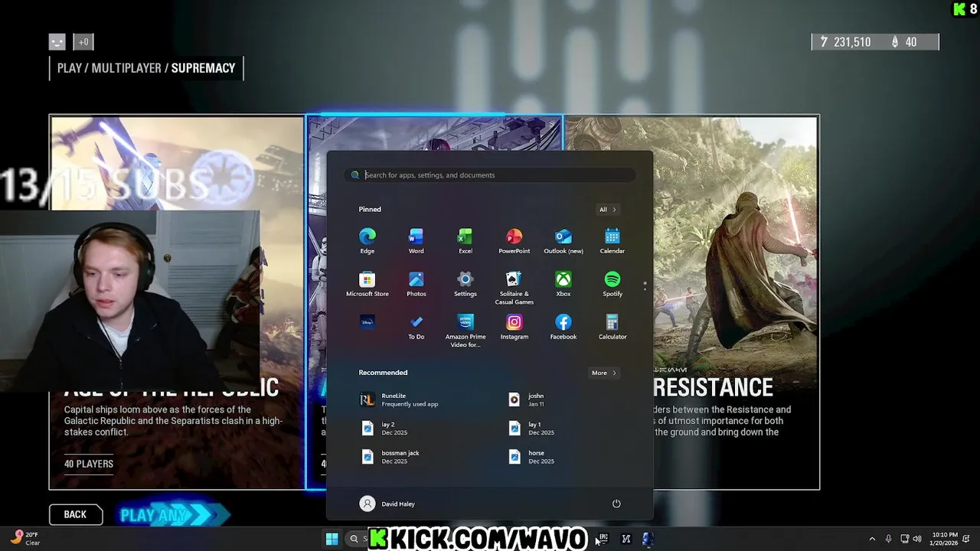Screen dimensions: 980x551
Task: Open Outlook (new) app
Action: click(563, 241)
